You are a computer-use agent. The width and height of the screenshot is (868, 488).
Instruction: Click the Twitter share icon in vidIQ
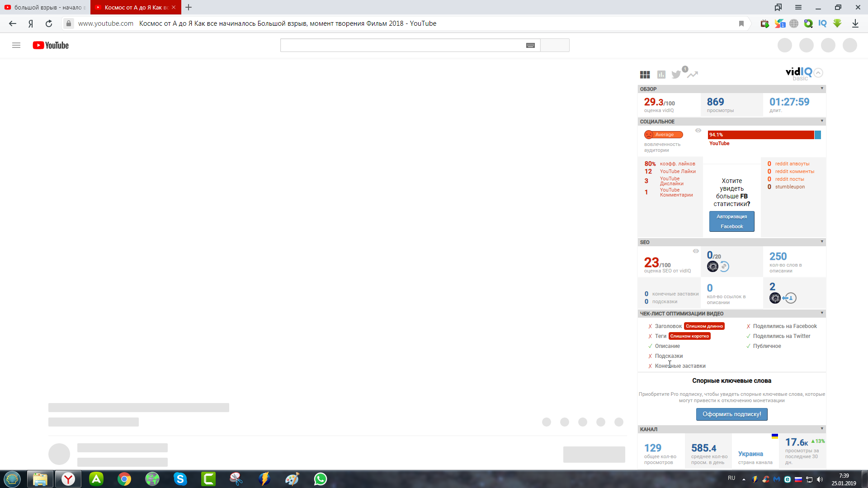[x=677, y=74]
